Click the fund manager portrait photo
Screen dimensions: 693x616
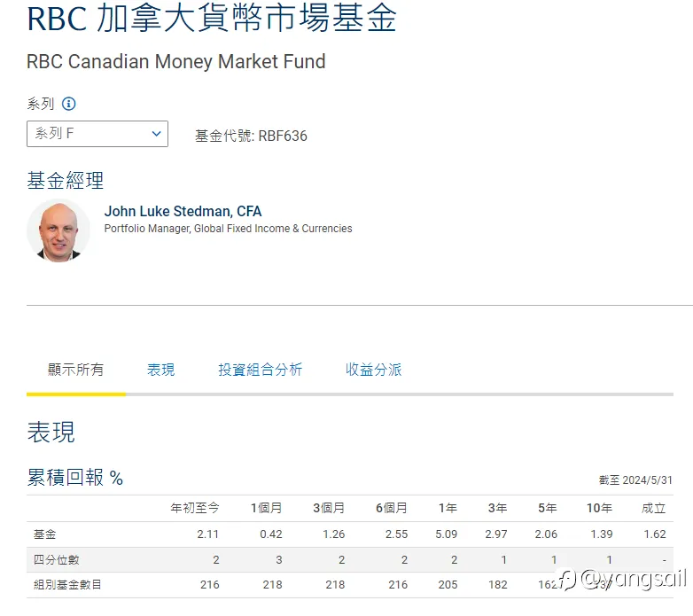click(x=58, y=230)
